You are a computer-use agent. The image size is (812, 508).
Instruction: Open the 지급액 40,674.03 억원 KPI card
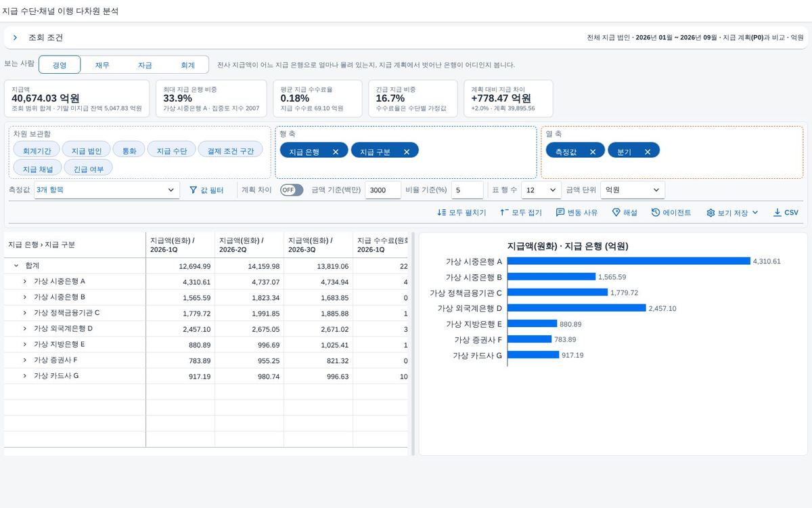77,99
